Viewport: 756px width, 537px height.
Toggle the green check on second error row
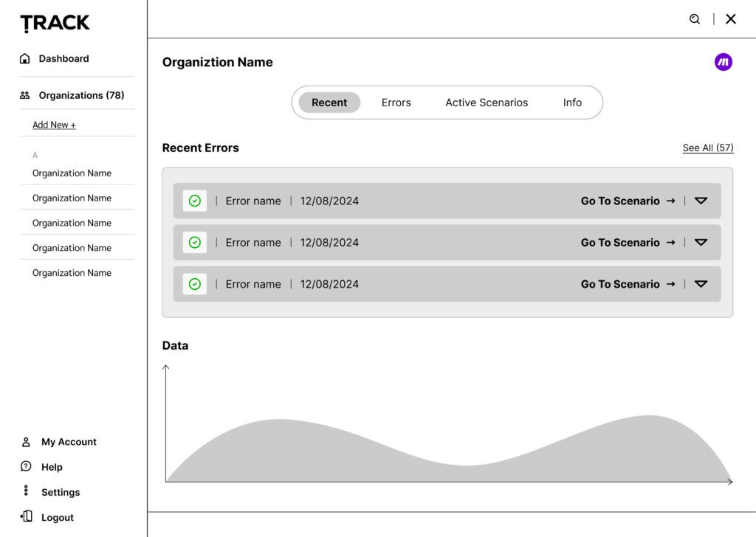point(195,243)
